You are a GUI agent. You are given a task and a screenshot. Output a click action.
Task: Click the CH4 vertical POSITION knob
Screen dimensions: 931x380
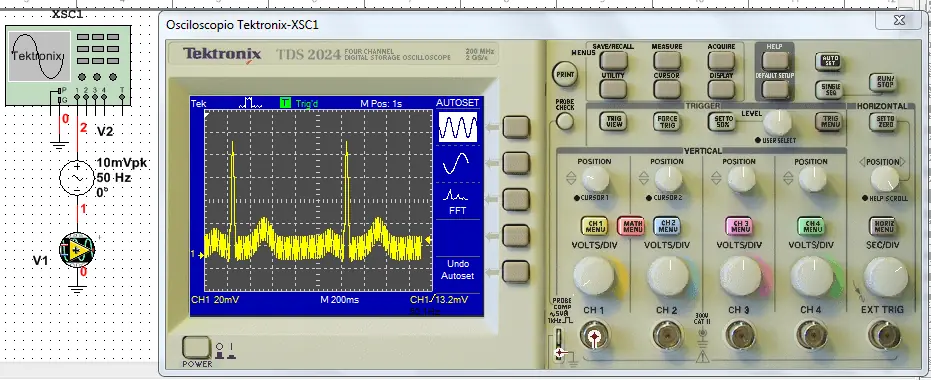click(812, 178)
